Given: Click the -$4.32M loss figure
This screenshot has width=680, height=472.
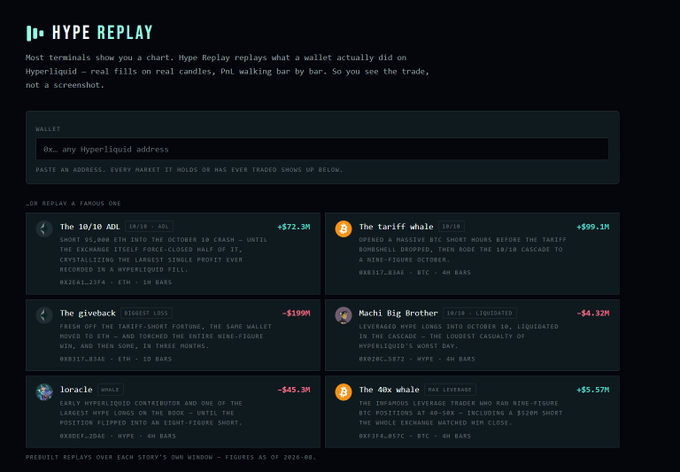Looking at the screenshot, I should click(593, 313).
